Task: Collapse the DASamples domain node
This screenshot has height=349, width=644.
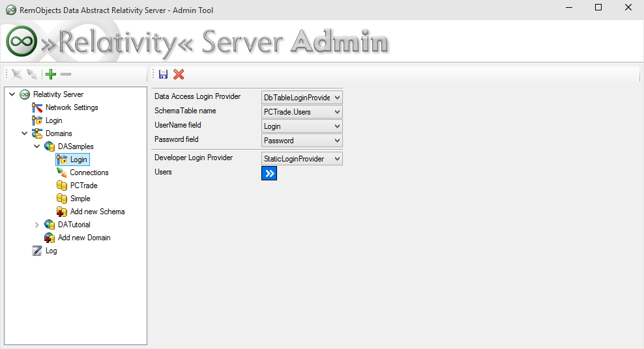Action: (37, 147)
